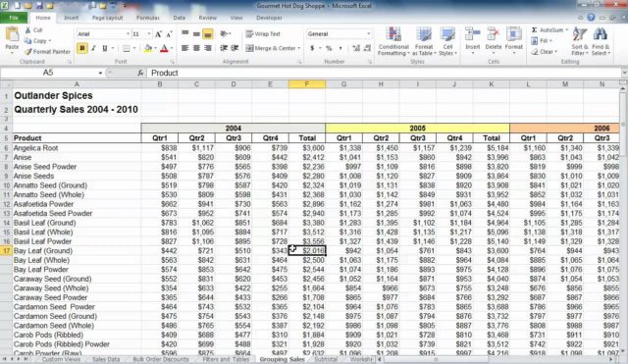Open the Arial font name dropdown
The image size is (628, 364).
click(x=128, y=34)
